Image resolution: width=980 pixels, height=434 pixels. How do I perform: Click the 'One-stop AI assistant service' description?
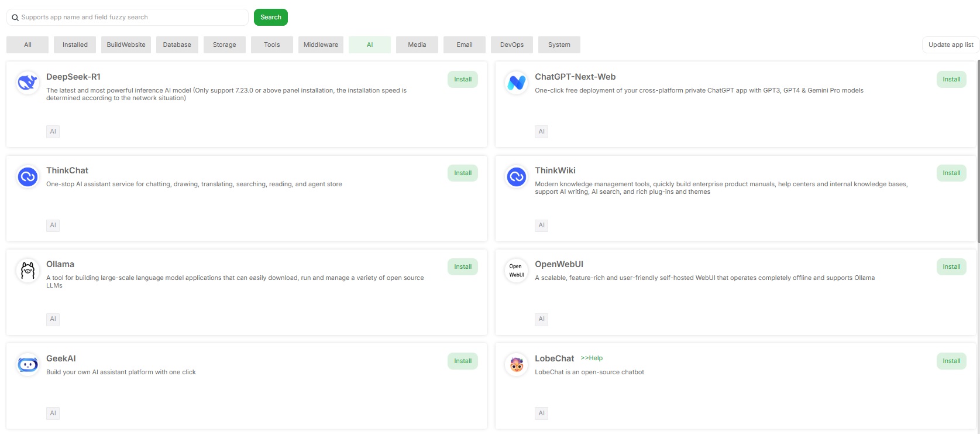pos(194,184)
